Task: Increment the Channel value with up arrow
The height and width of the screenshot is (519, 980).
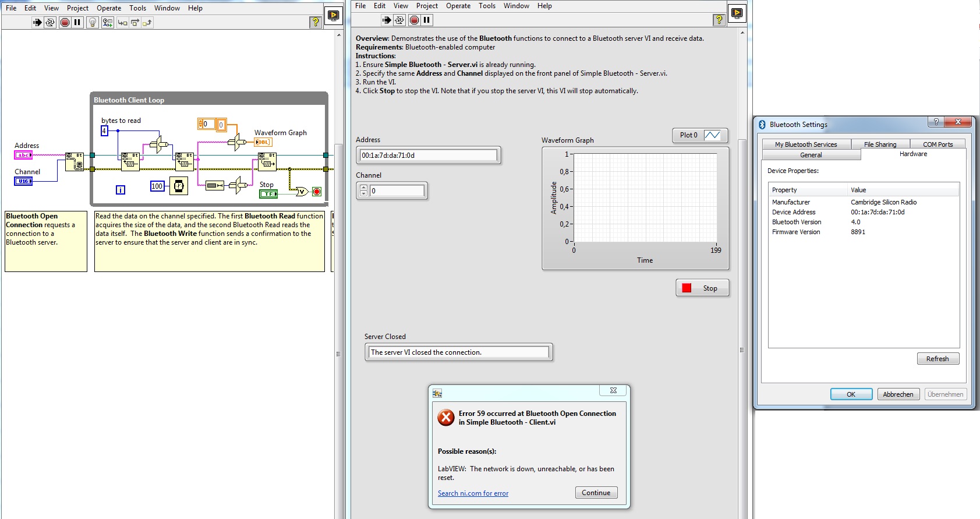Action: tap(364, 188)
